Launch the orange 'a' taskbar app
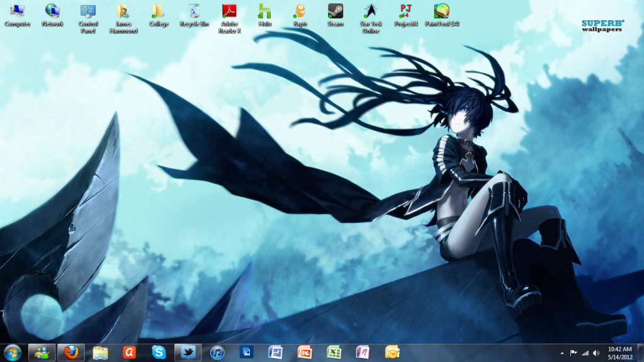644x362 pixels. 130,353
